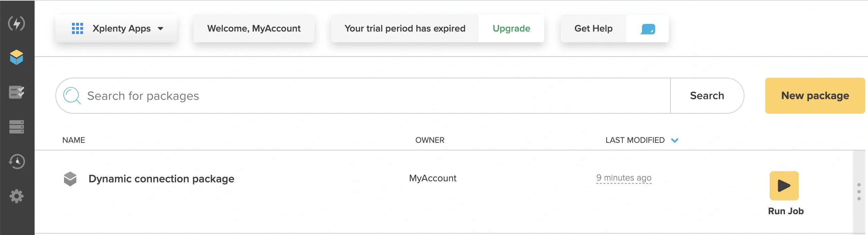
Task: Open the Clusters server icon in sidebar
Action: click(17, 127)
